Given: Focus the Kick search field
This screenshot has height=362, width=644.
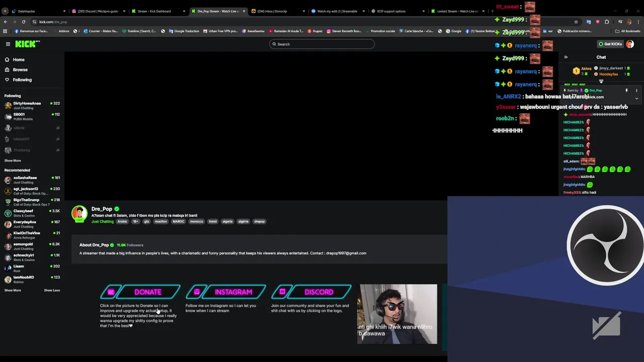Looking at the screenshot, I should (x=322, y=44).
